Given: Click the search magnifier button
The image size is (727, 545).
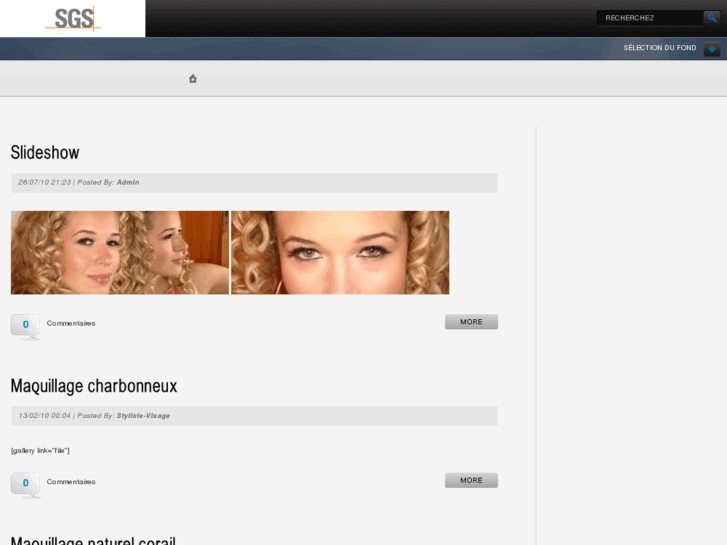Looking at the screenshot, I should (712, 18).
